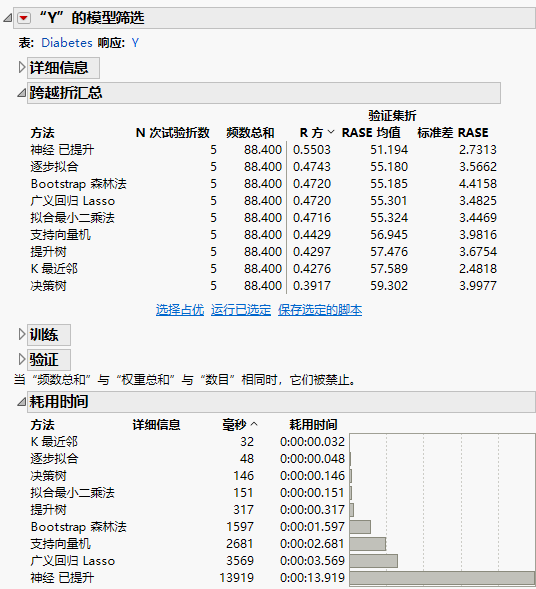This screenshot has width=536, height=589.
Task: Click standard deviation value 4.4158
Action: click(x=478, y=184)
